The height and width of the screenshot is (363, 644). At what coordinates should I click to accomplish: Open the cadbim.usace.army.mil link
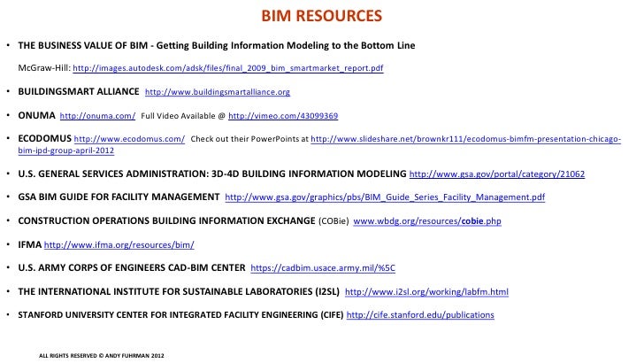(x=323, y=268)
